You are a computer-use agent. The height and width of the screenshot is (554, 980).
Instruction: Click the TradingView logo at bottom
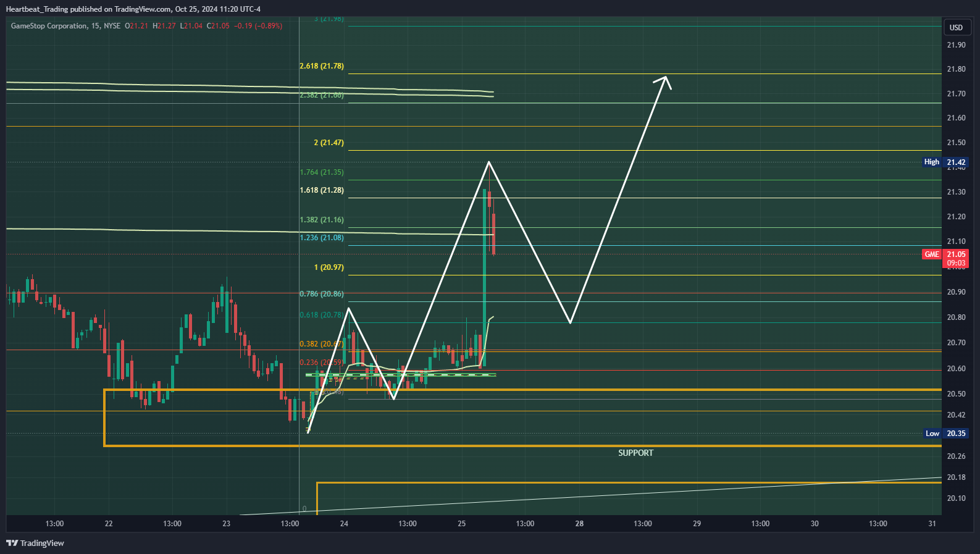click(35, 543)
